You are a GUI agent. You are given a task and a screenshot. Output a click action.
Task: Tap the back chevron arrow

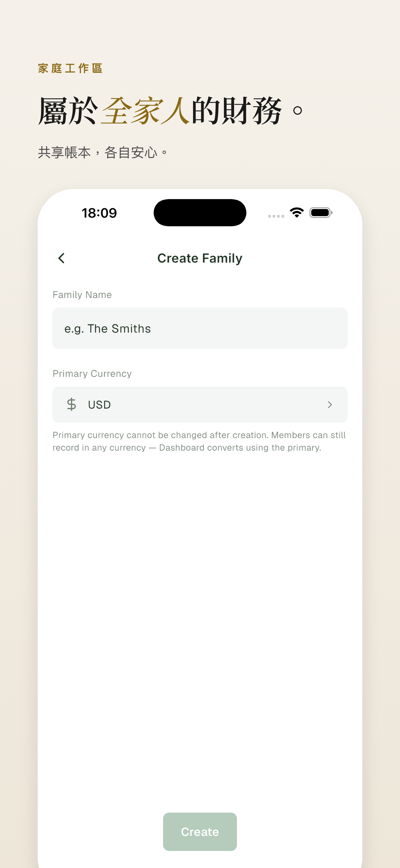(62, 258)
